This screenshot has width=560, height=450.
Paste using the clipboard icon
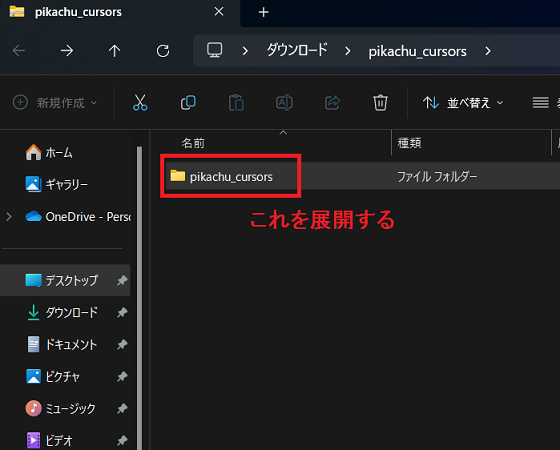tap(236, 103)
